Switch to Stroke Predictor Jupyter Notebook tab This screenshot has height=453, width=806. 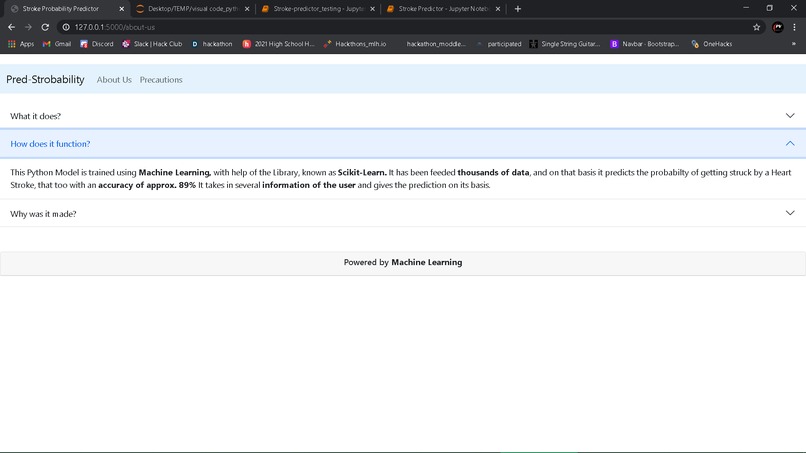[x=444, y=9]
